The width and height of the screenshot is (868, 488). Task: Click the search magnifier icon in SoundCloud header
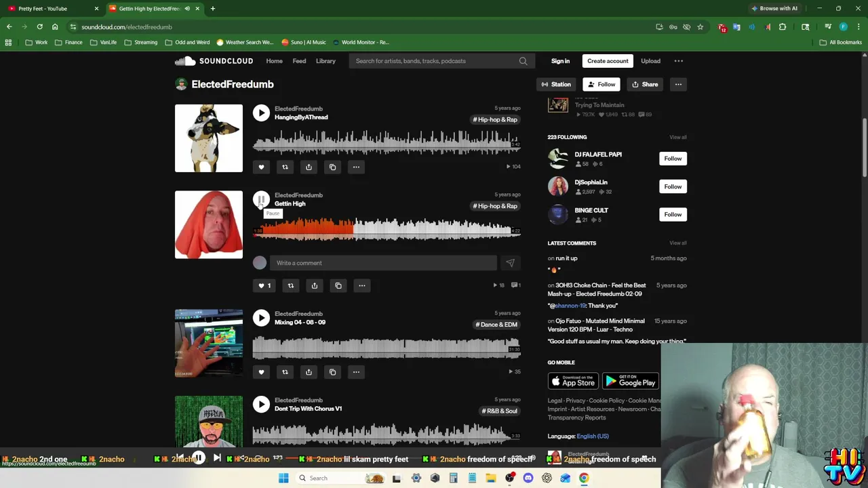523,61
